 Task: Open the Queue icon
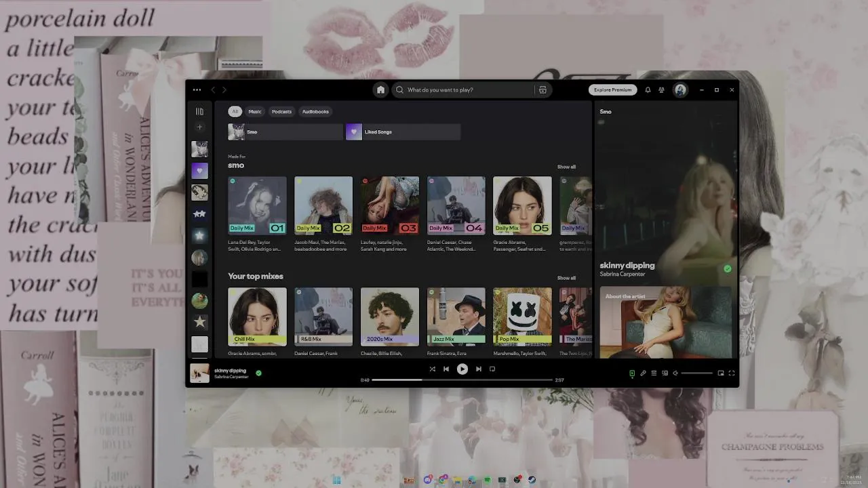(x=654, y=373)
